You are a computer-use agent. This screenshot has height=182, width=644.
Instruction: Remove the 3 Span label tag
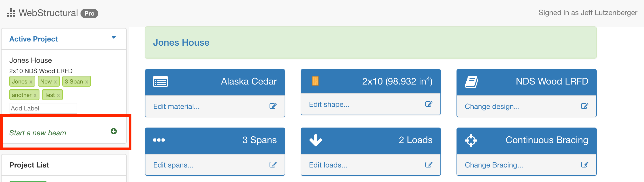point(86,82)
